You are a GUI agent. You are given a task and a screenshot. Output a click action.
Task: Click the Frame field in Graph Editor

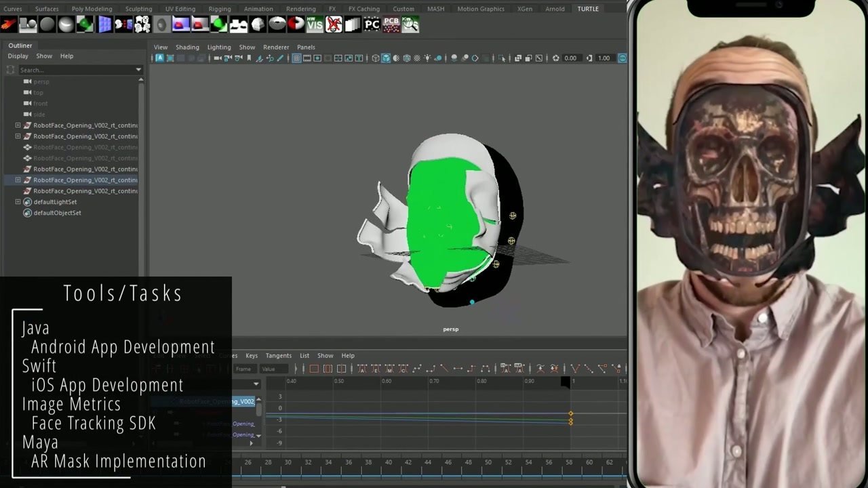click(244, 369)
